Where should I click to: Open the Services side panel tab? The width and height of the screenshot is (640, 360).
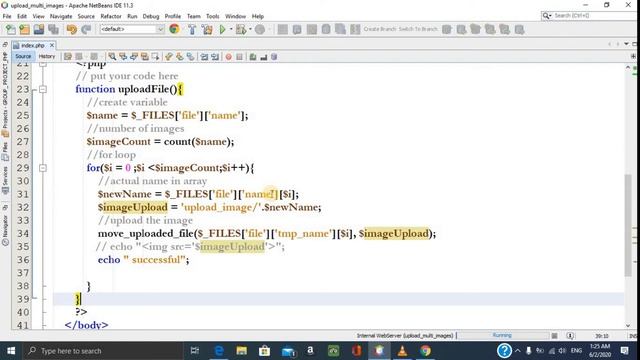5,180
